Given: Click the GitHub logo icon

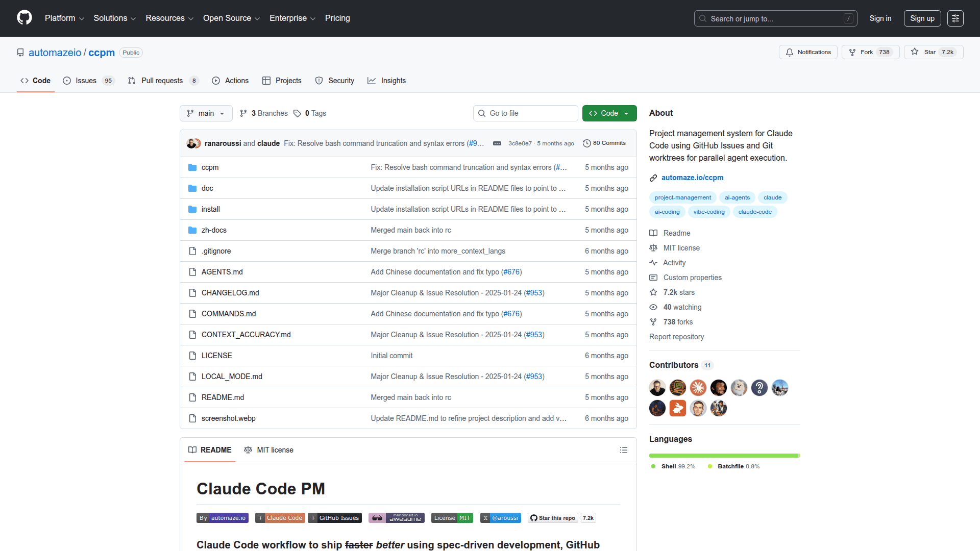Looking at the screenshot, I should pyautogui.click(x=24, y=18).
